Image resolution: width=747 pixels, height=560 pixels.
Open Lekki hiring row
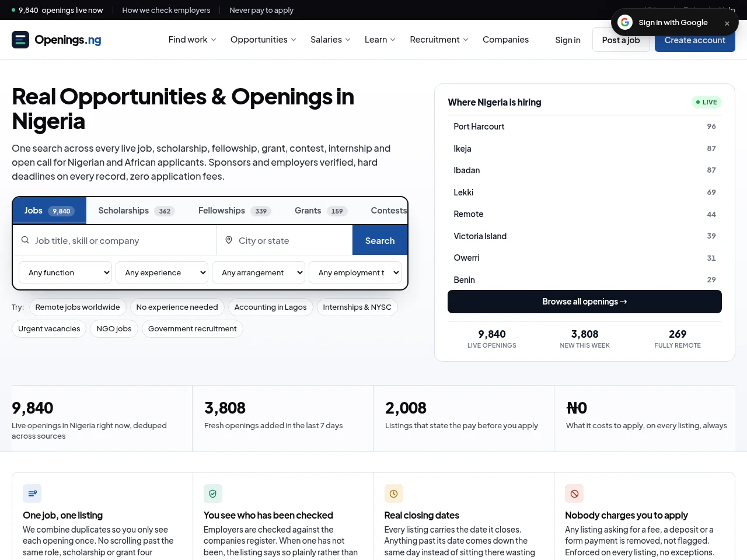coord(585,192)
